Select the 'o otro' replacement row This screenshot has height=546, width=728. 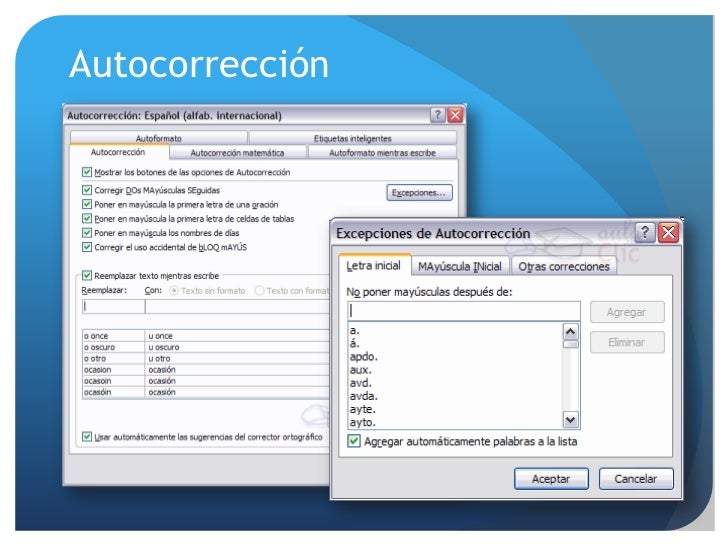(x=206, y=358)
